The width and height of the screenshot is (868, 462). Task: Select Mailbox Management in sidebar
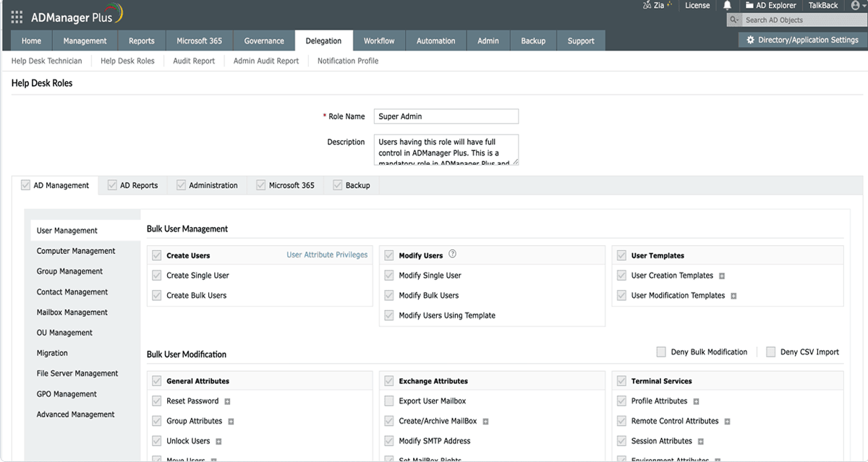tap(72, 312)
